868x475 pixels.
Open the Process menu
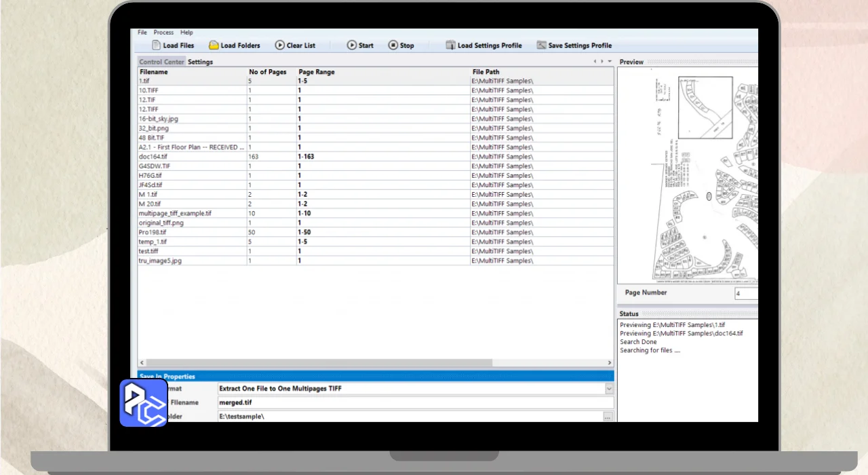coord(163,33)
